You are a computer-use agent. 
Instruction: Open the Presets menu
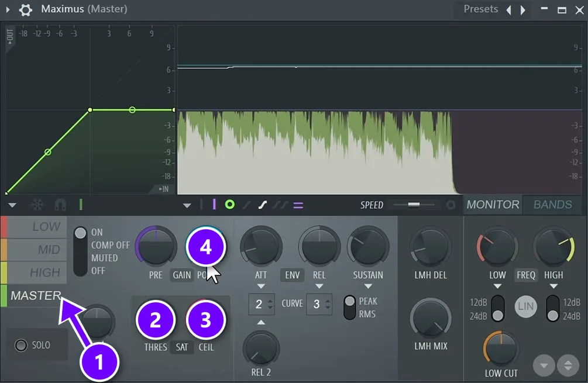click(x=481, y=9)
